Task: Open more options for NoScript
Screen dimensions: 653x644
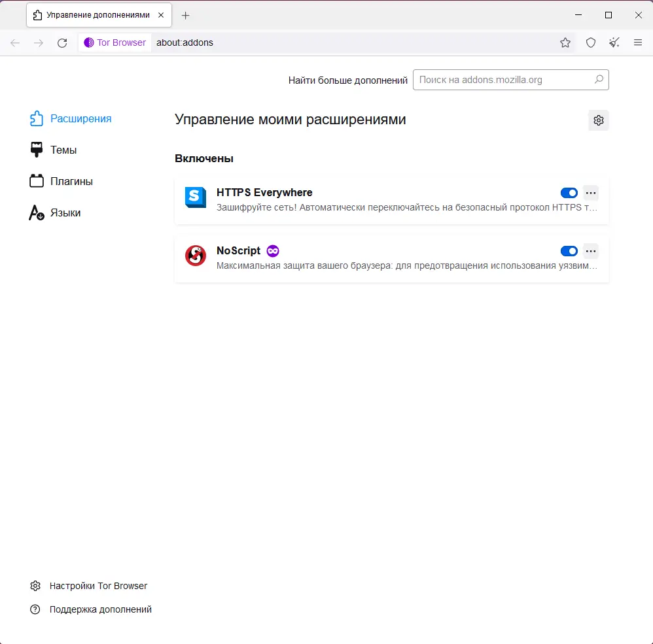Action: [591, 251]
